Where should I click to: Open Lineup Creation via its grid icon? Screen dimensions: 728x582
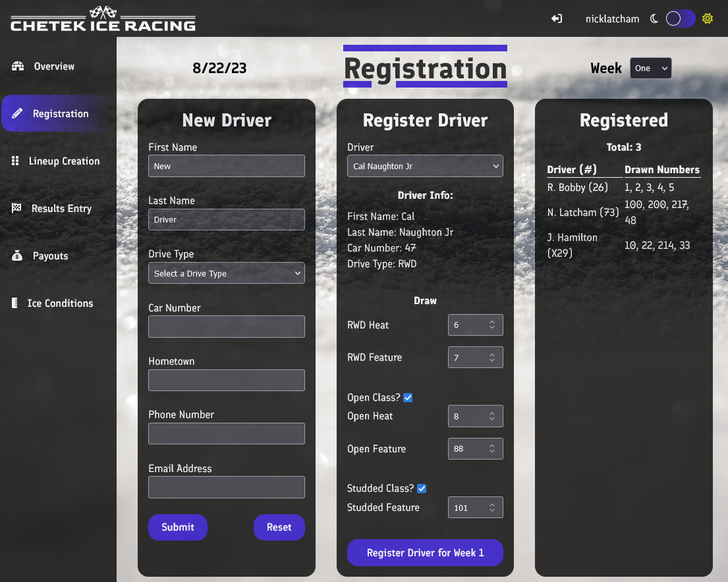(x=16, y=161)
